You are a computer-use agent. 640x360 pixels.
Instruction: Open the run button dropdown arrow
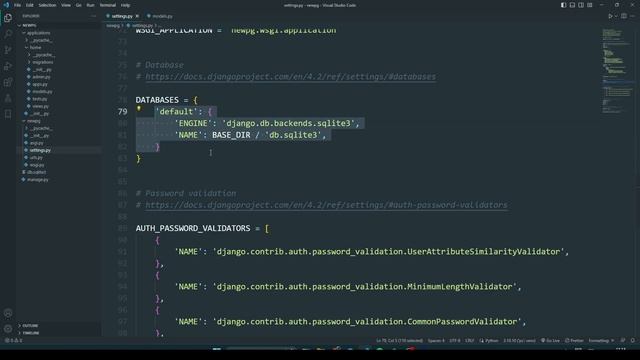[x=616, y=16]
